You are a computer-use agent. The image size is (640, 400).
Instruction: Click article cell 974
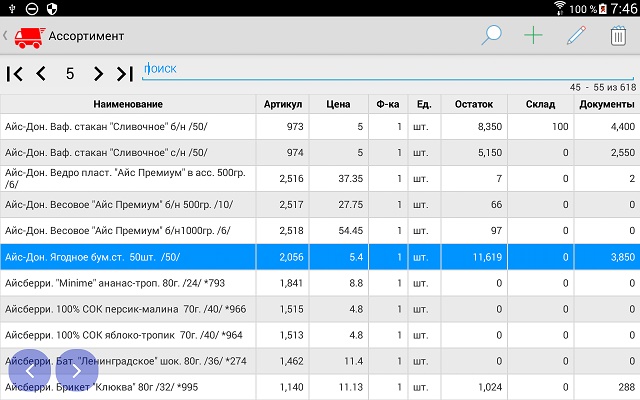(282, 153)
